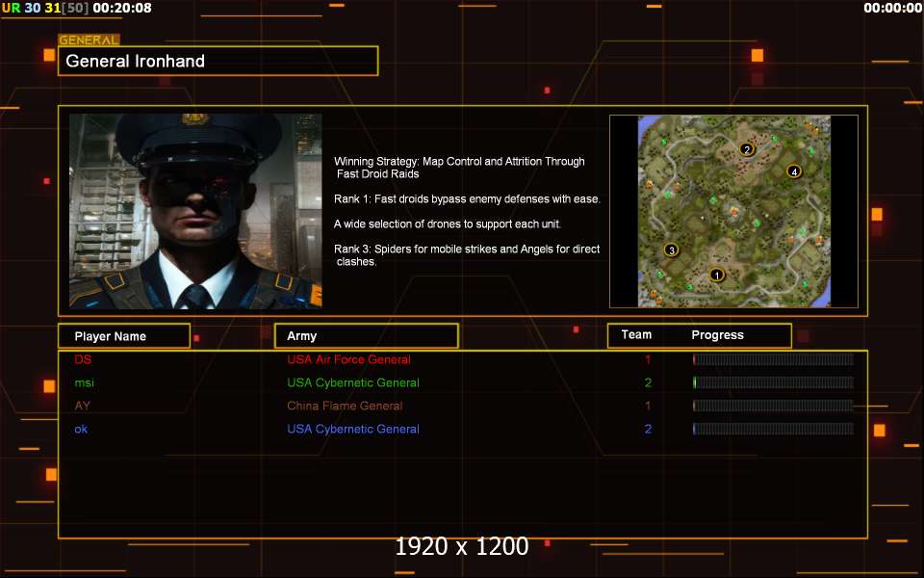This screenshot has height=578, width=924.
Task: Click DS's USA Air Force General army
Action: 348,359
